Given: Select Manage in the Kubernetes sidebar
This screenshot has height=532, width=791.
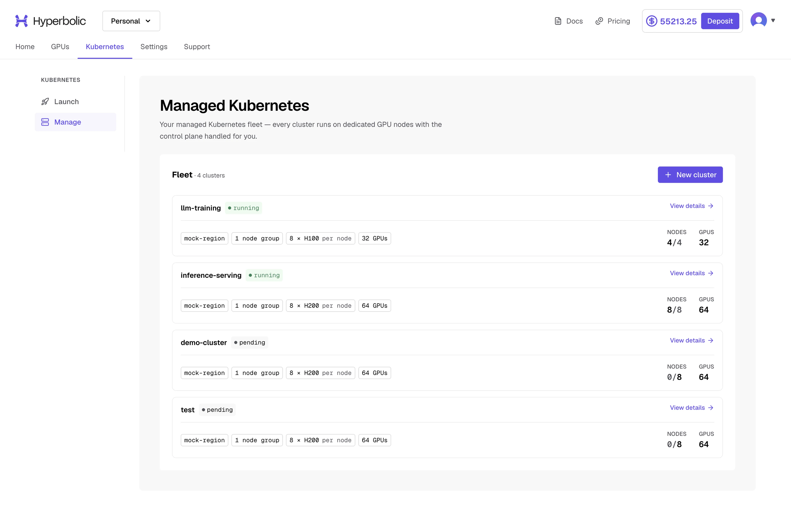Looking at the screenshot, I should [x=75, y=122].
